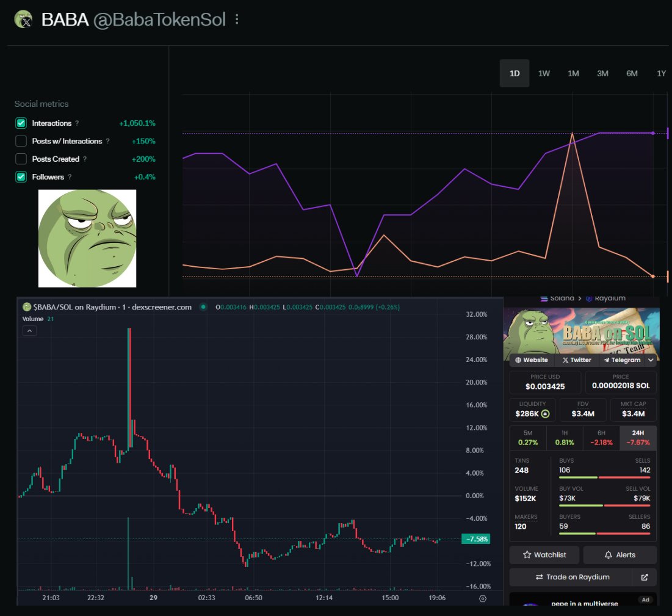
Task: Select the 1M time range tab
Action: [x=573, y=73]
